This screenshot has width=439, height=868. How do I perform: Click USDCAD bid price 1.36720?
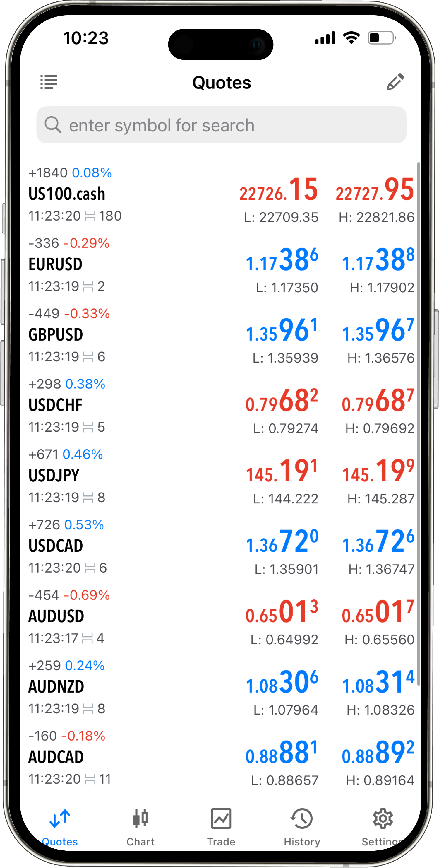(282, 542)
